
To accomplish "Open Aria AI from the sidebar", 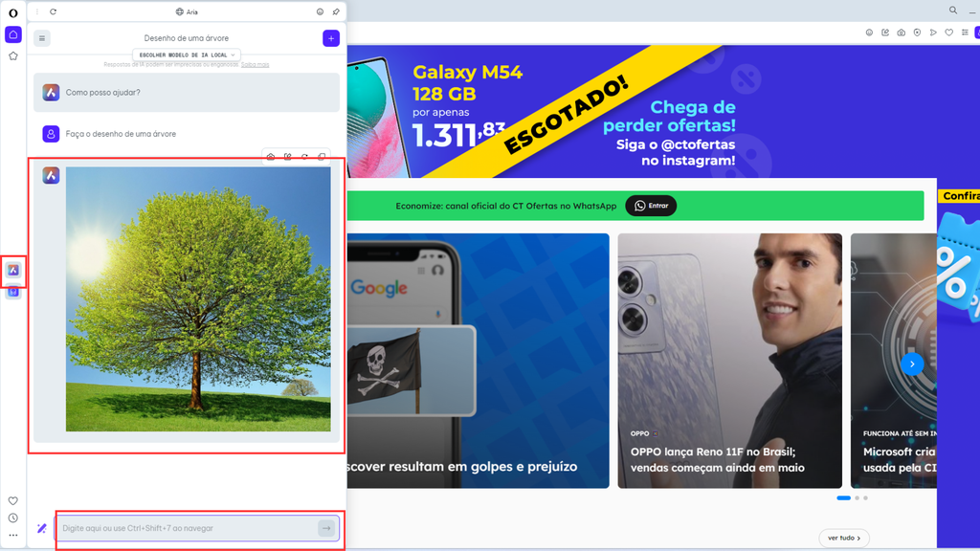I will point(13,270).
